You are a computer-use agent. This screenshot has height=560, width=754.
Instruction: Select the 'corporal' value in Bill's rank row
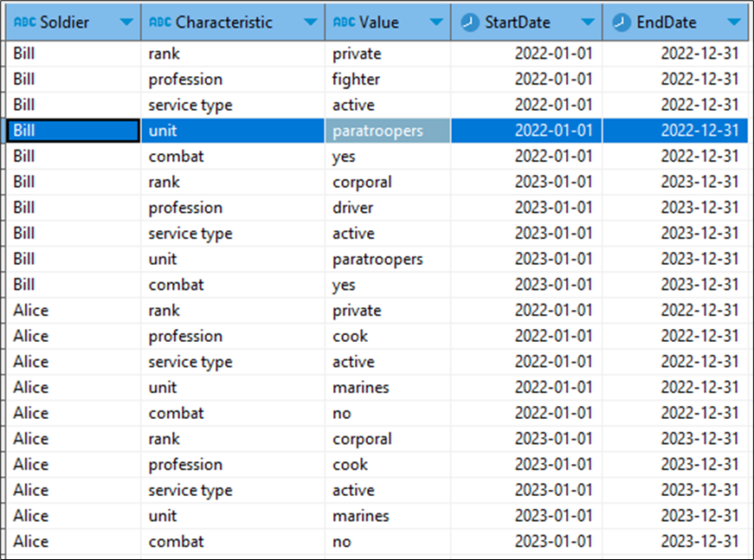click(x=362, y=183)
